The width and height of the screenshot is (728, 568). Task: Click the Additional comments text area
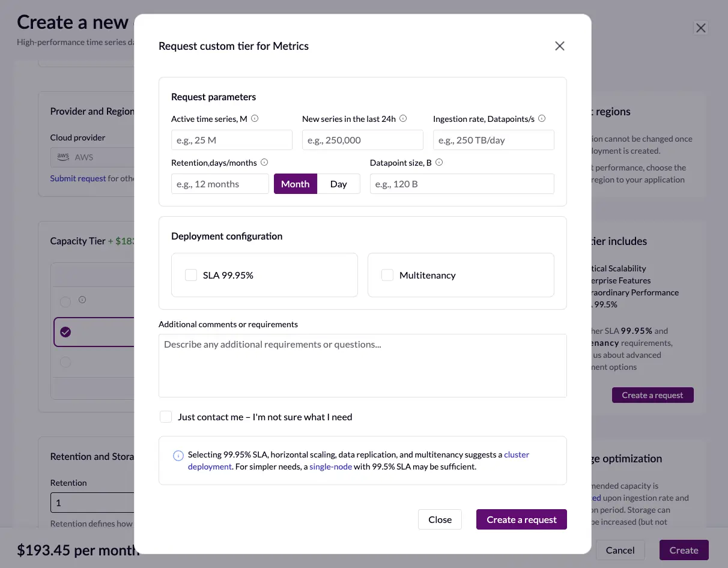tap(362, 366)
